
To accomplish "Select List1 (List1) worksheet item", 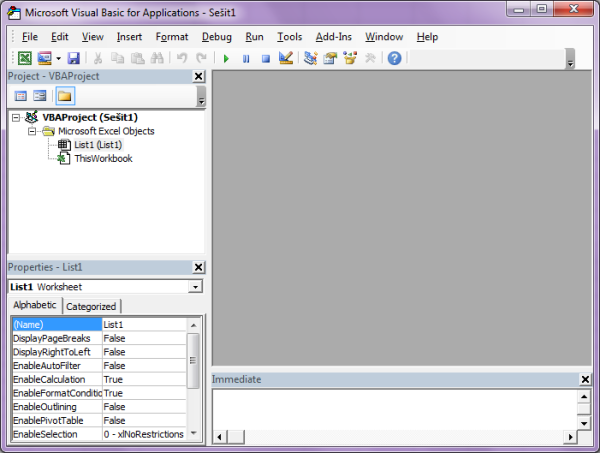I will click(98, 145).
